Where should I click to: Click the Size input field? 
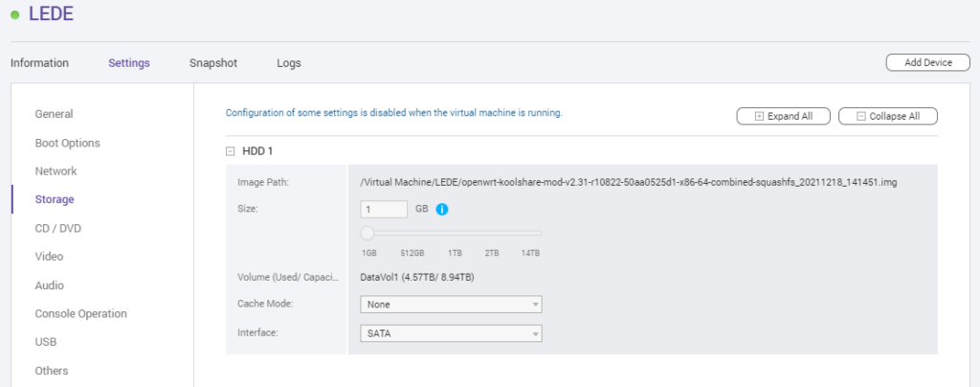pos(385,210)
